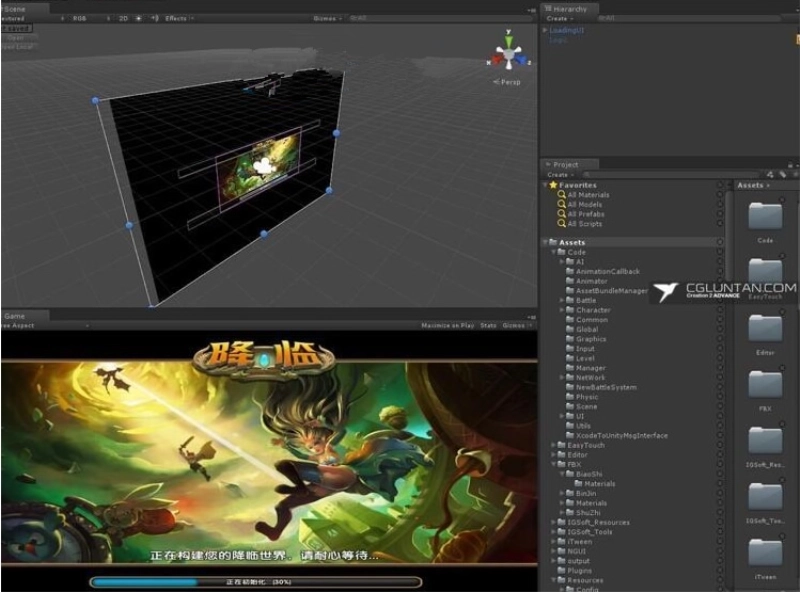The height and width of the screenshot is (592, 800).
Task: Open the Free Aspect dropdown in Game view
Action: [44, 325]
